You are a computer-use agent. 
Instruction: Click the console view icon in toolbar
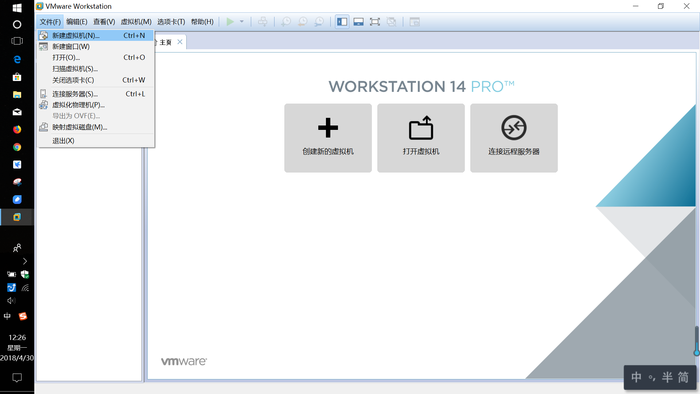(415, 21)
